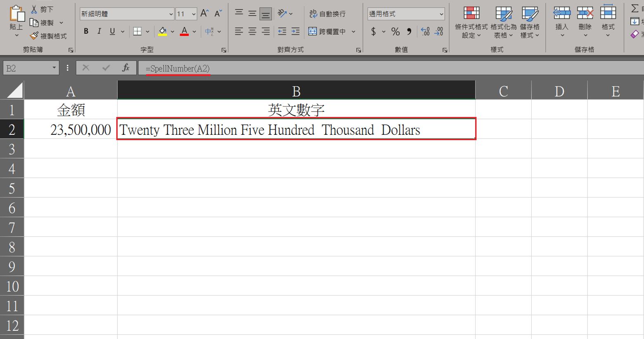Screen dimensions: 644x339
Task: Open the font name dropdown 新細明體
Action: [x=171, y=14]
